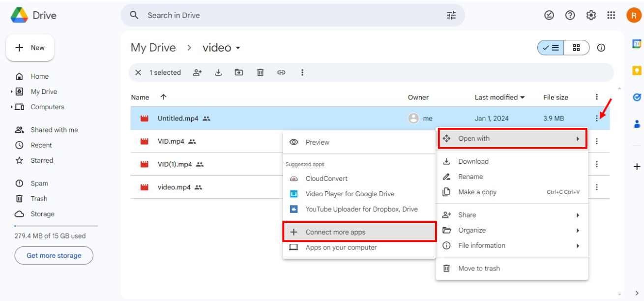
Task: Click the shared people icon beside VID(1).mp4
Action: (x=200, y=164)
